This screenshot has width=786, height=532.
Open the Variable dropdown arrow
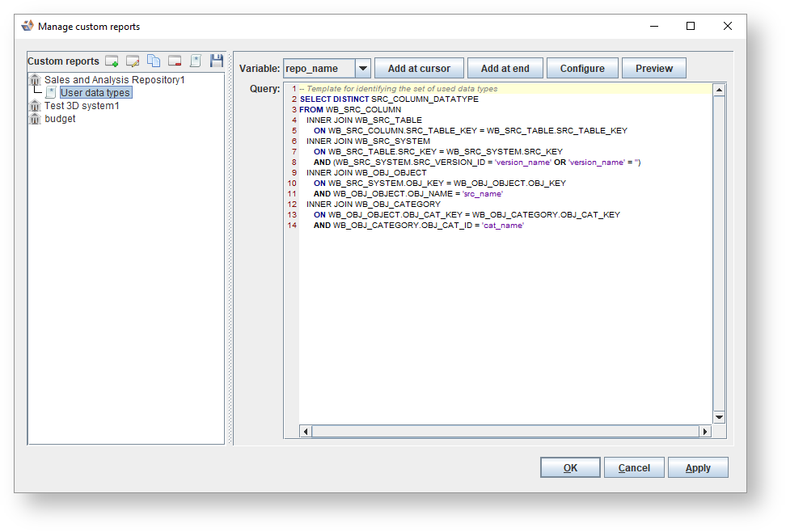pos(362,69)
